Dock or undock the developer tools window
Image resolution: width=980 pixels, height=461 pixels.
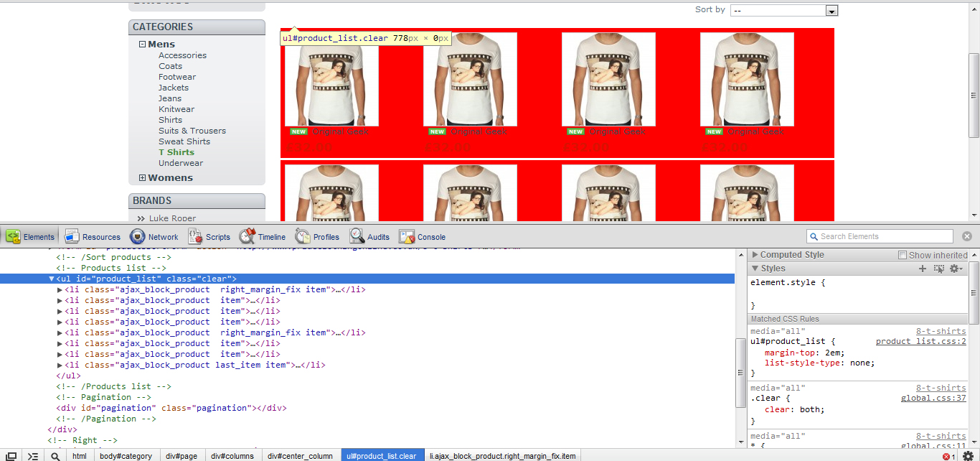11,456
